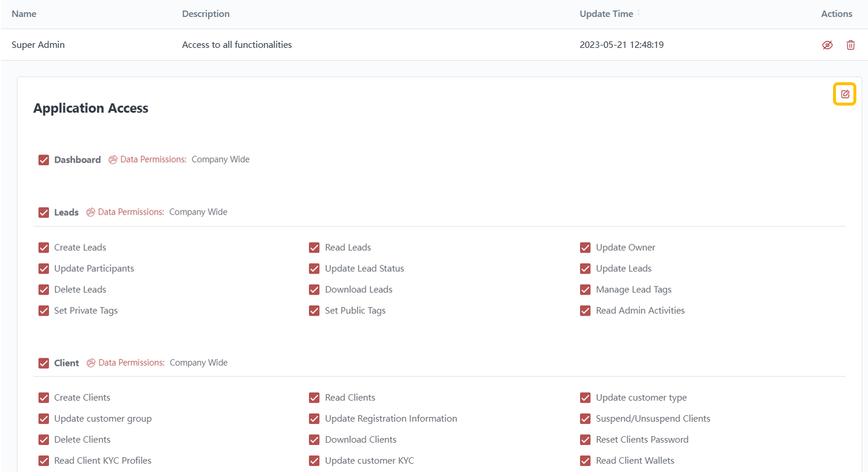Hide Super Admin role details via eye icon

click(x=827, y=45)
